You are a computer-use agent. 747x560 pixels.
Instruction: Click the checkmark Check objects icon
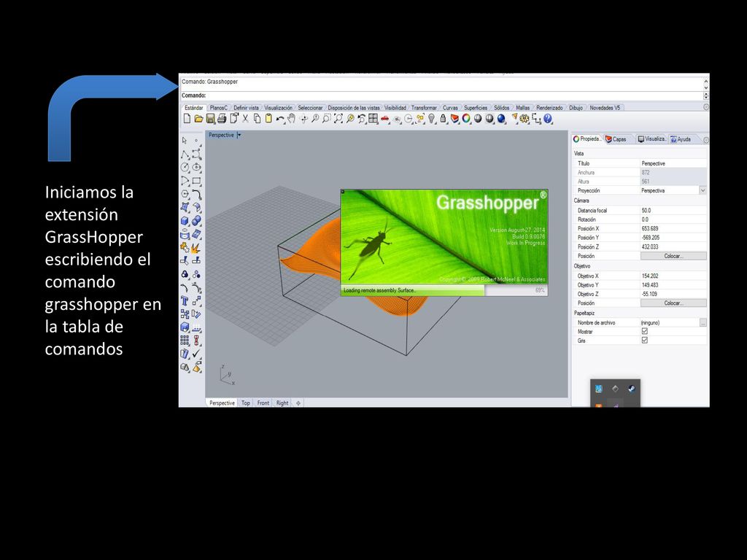tap(196, 354)
